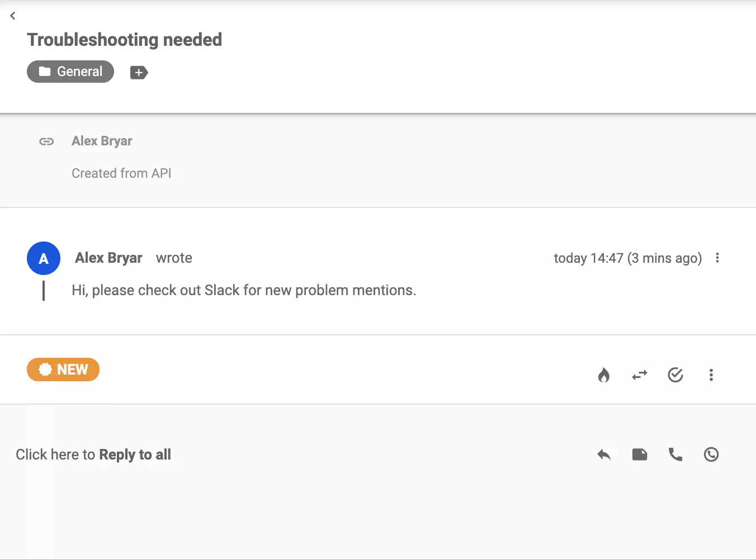756x559 pixels.
Task: Click Alex Bryar's avatar circle
Action: point(44,258)
